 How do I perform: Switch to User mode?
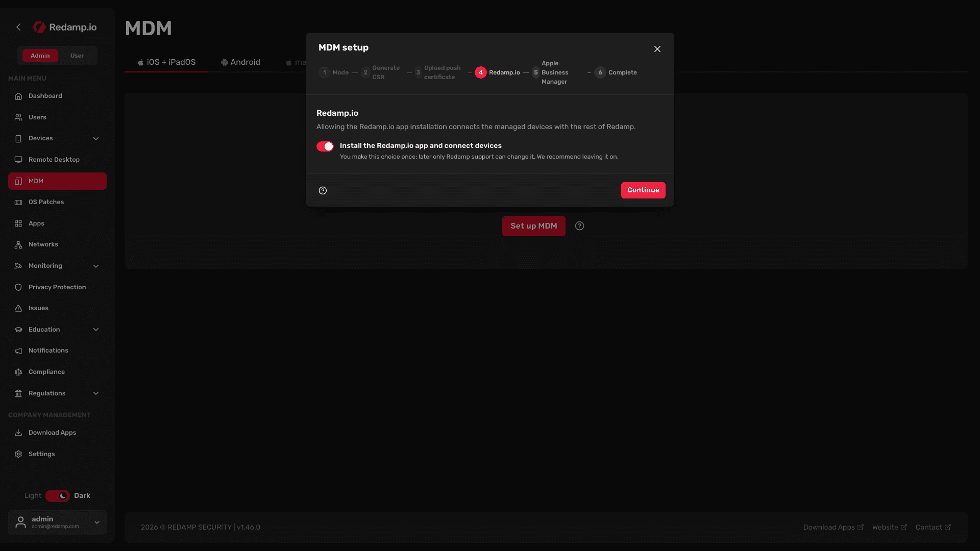77,56
